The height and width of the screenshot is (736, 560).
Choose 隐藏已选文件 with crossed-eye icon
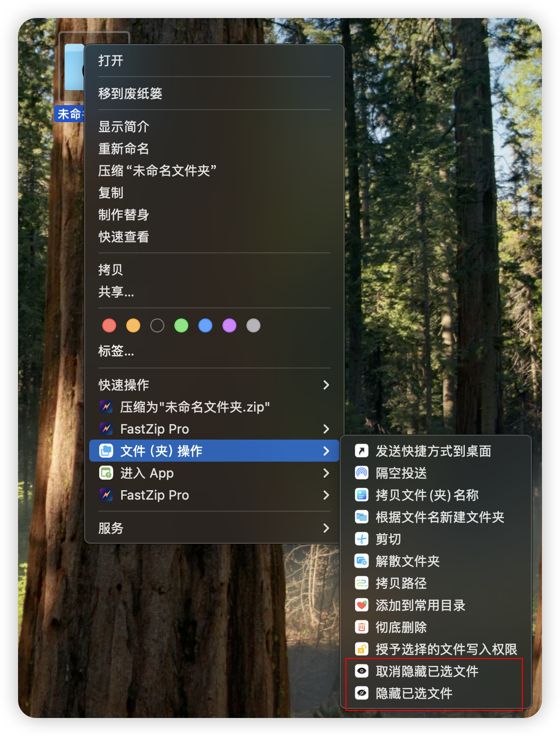[x=414, y=693]
